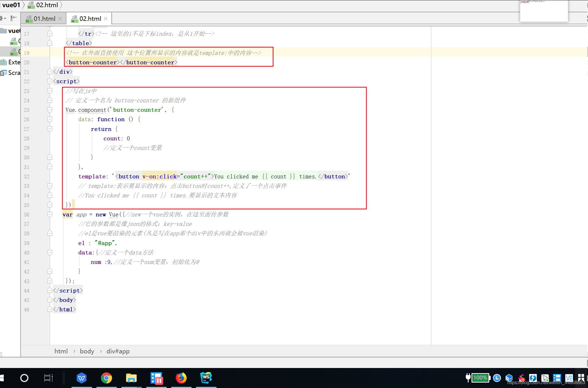Click the div#app breadcrumb
Image resolution: width=588 pixels, height=388 pixels.
click(x=118, y=351)
